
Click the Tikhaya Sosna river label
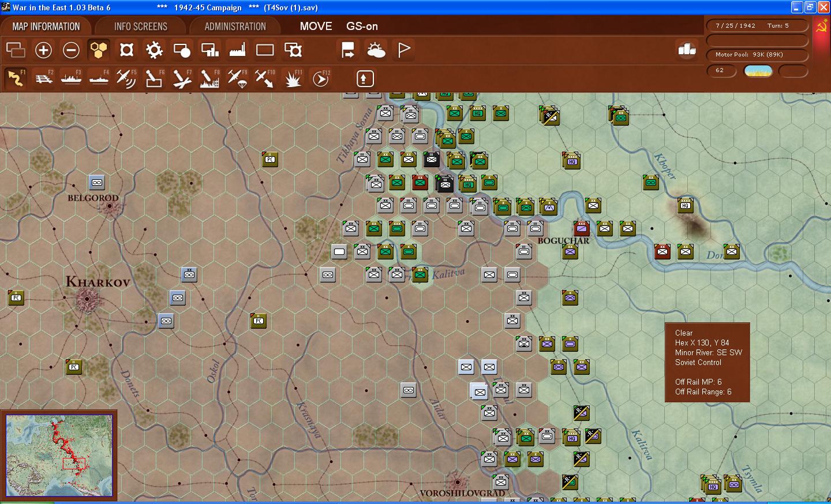coord(355,135)
